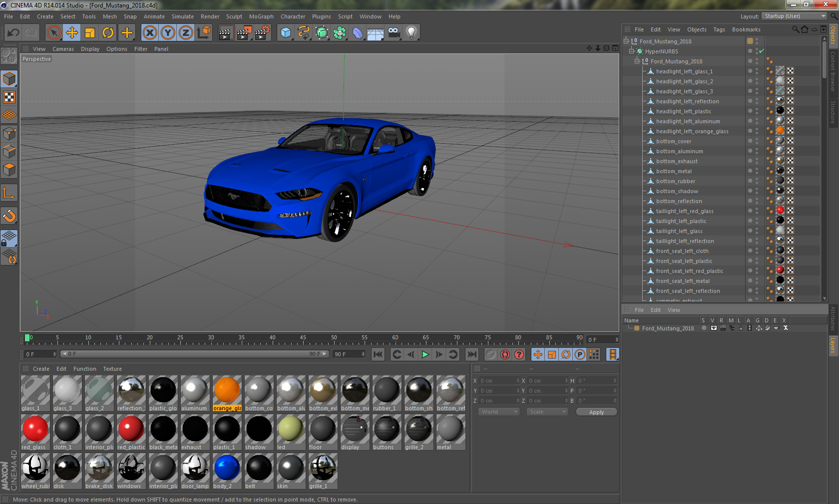Select the Live Selection tool
This screenshot has width=839, height=504.
click(x=53, y=33)
